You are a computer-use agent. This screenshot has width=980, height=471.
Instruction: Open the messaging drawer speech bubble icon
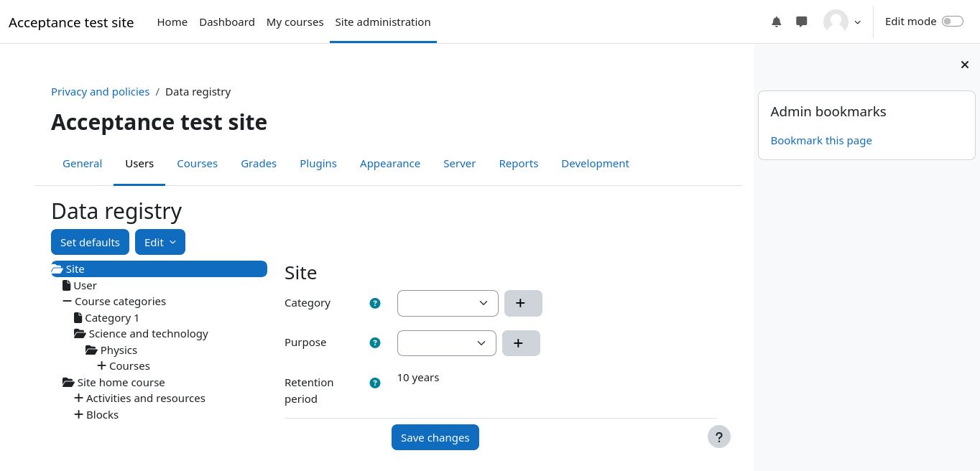coord(802,22)
